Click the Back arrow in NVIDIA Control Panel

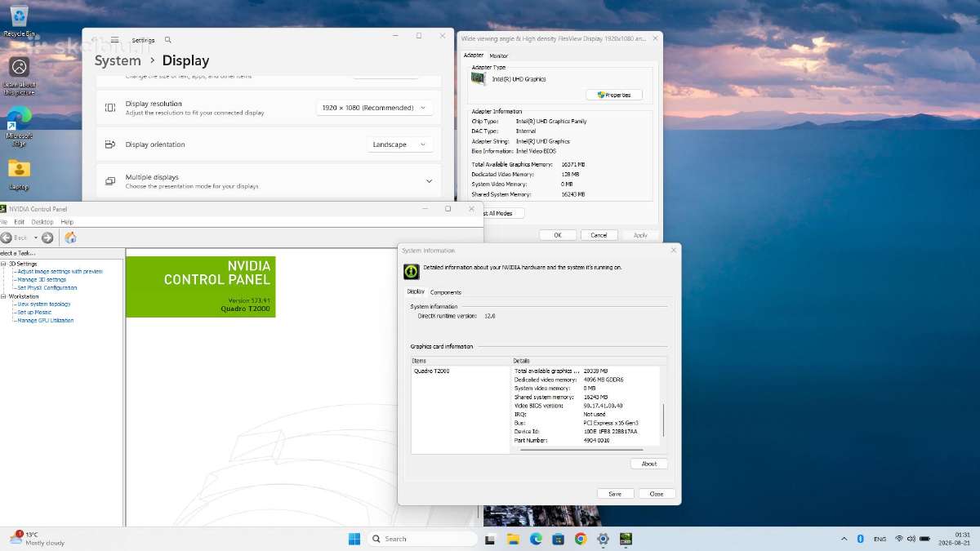(7, 238)
